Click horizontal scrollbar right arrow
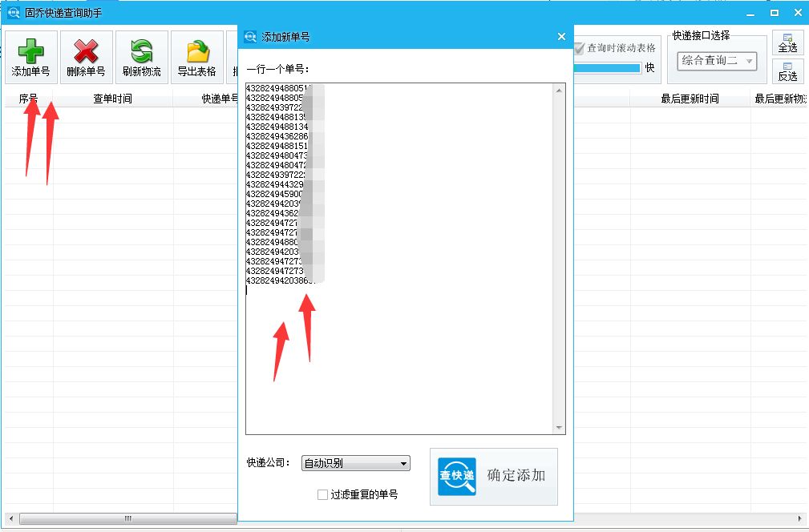 click(x=799, y=518)
